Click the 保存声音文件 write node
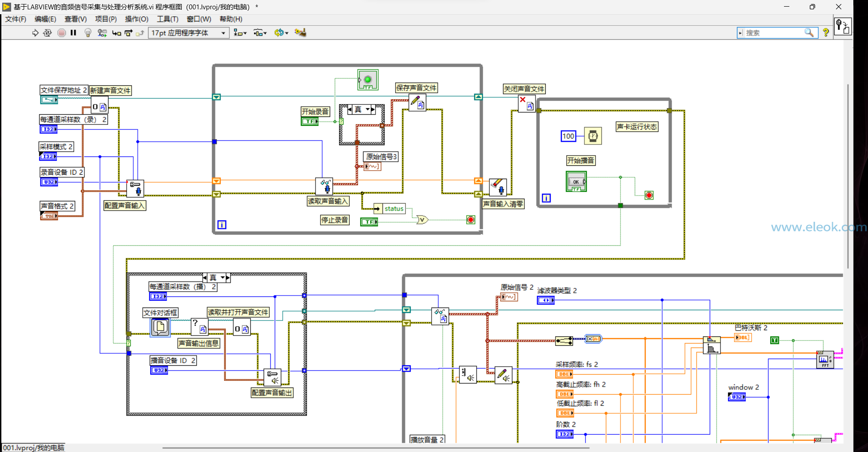 tap(417, 103)
